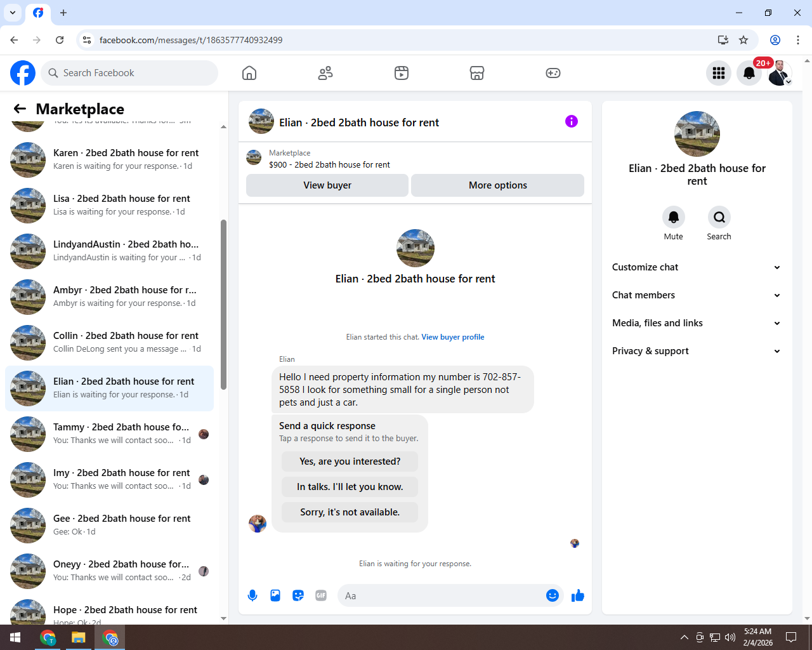
Task: Open a new browser tab
Action: pyautogui.click(x=63, y=13)
